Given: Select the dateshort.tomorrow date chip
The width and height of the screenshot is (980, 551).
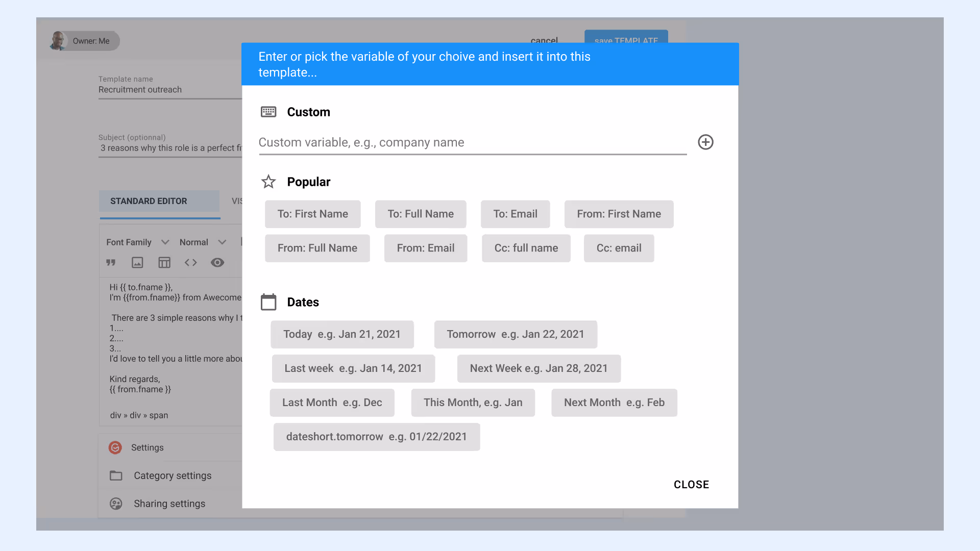Looking at the screenshot, I should 376,437.
